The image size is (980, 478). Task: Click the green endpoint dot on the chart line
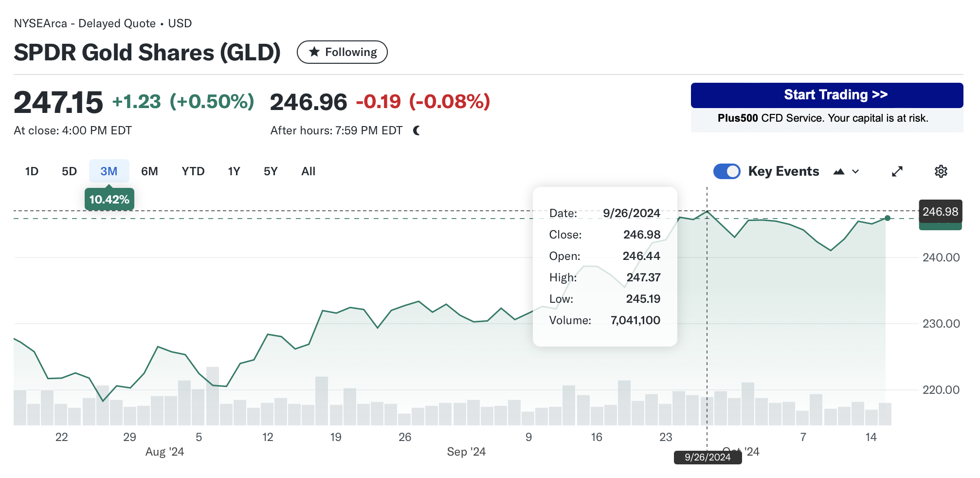pos(888,218)
